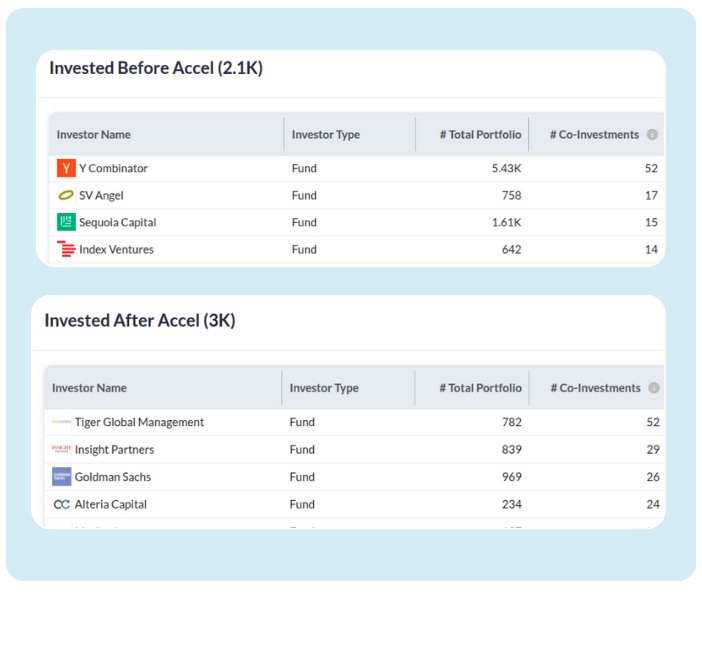Sort by Investor Name in Before Accel table
The image size is (702, 665).
coord(94,135)
